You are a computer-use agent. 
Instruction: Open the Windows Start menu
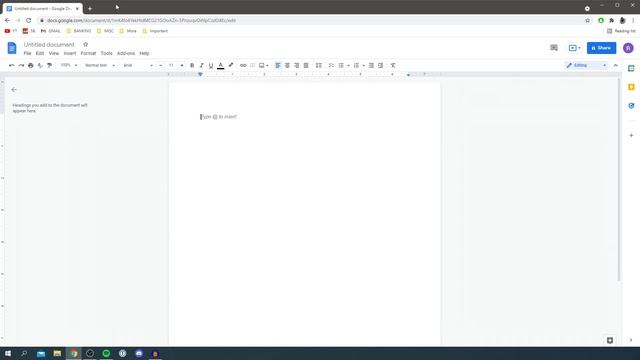pos(8,353)
